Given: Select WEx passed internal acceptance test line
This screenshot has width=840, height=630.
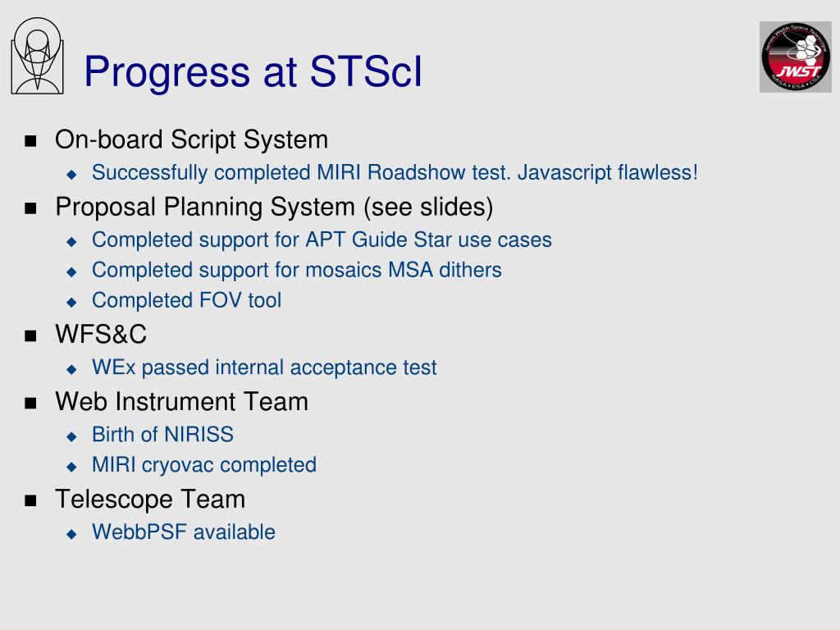Looking at the screenshot, I should (264, 367).
